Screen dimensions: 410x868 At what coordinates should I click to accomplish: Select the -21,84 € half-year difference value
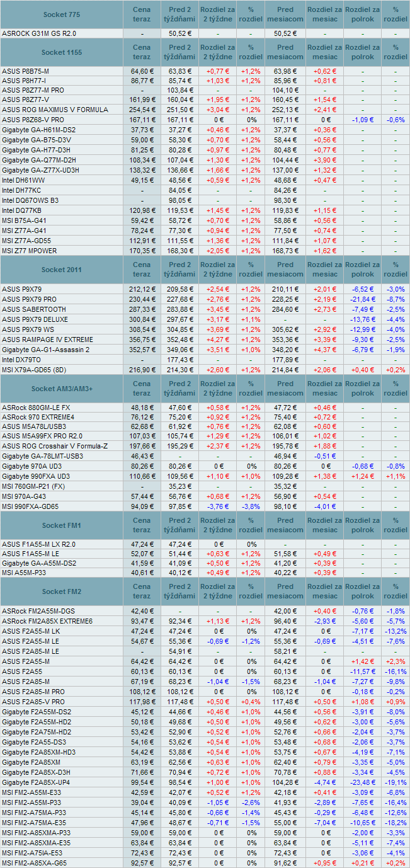363,299
